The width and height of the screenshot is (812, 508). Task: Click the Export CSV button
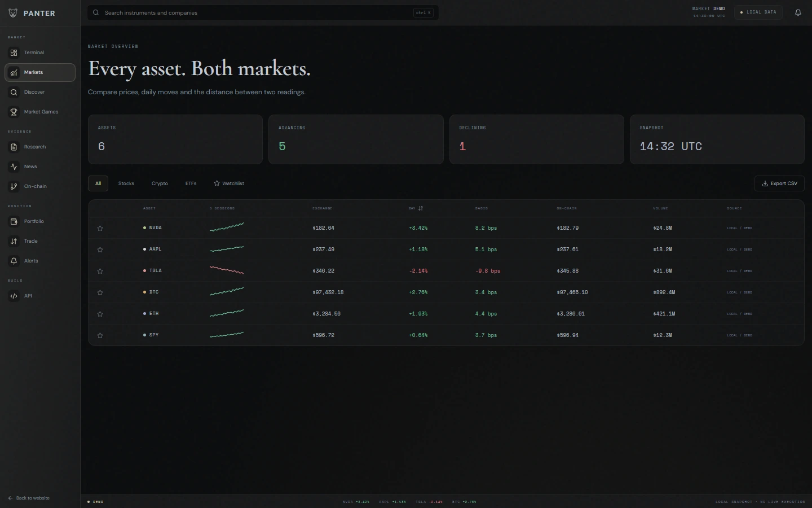point(779,183)
